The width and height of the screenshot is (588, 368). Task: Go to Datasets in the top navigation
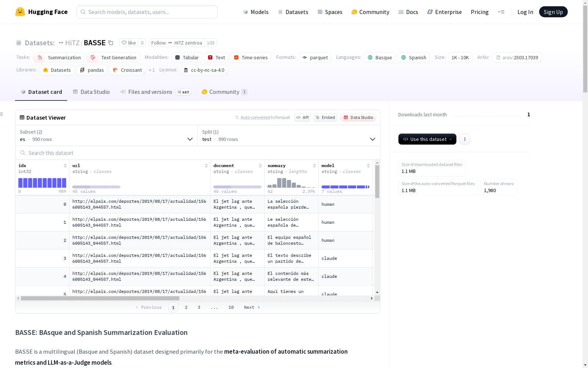click(293, 12)
